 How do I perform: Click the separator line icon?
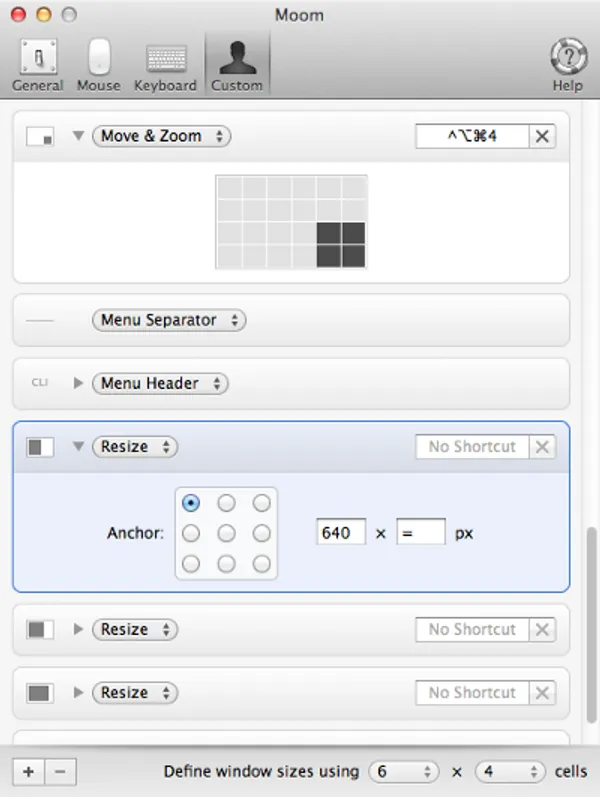click(40, 321)
